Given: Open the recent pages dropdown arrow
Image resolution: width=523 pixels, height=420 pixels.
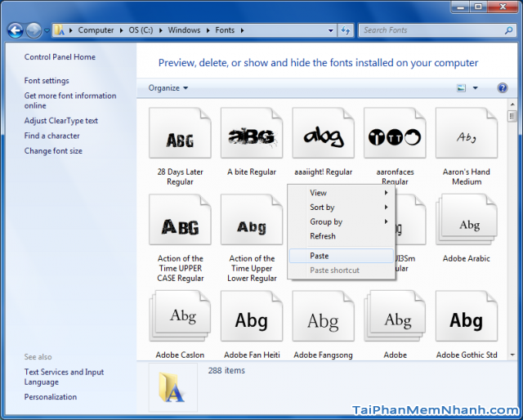Looking at the screenshot, I should pyautogui.click(x=47, y=31).
